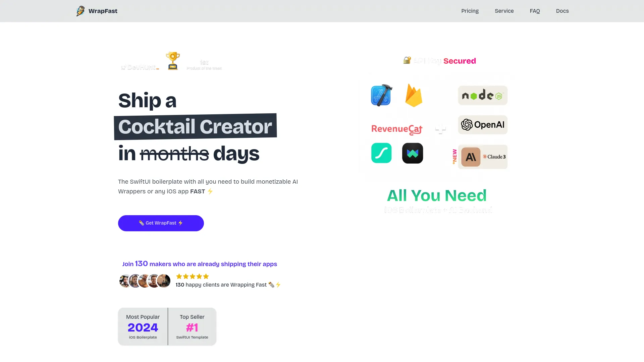The image size is (644, 362).
Task: Click the Get WrapFast button
Action: point(161,223)
